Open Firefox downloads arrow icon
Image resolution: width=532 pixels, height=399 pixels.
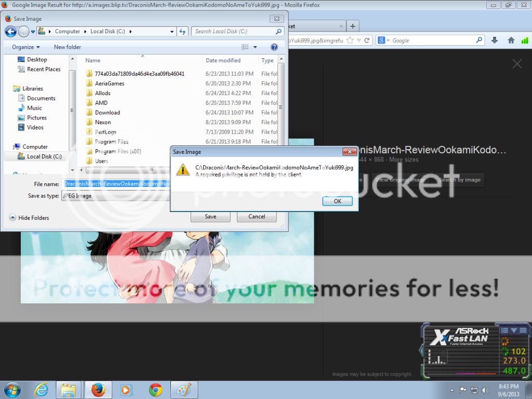(495, 41)
